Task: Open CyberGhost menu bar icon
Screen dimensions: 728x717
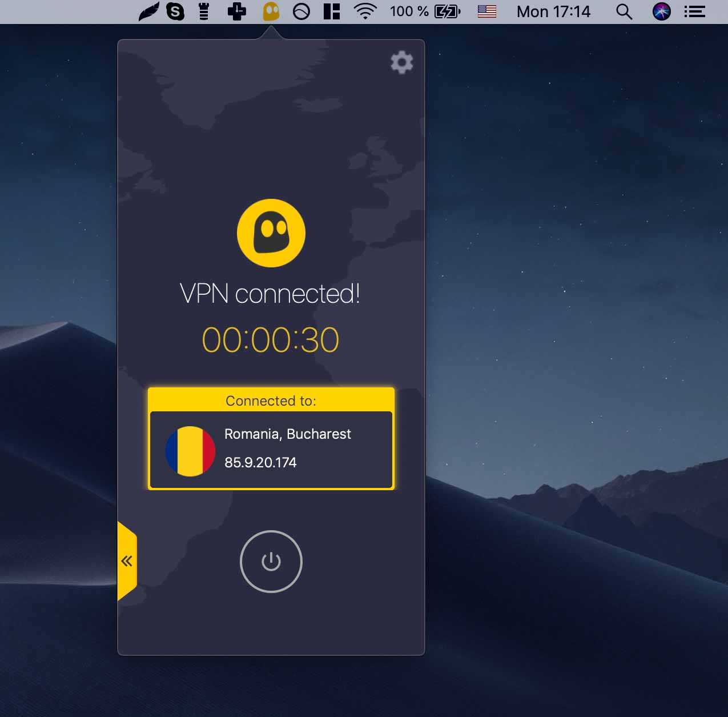Action: click(271, 11)
